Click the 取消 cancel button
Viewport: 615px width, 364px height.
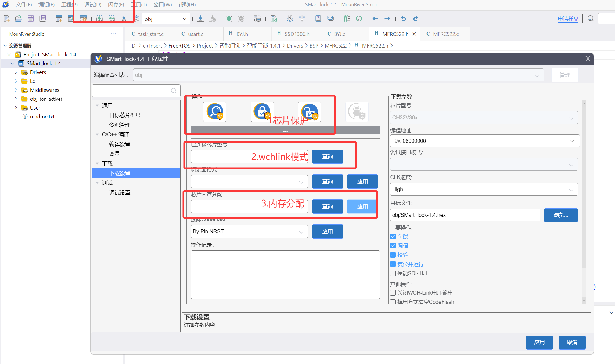point(572,342)
